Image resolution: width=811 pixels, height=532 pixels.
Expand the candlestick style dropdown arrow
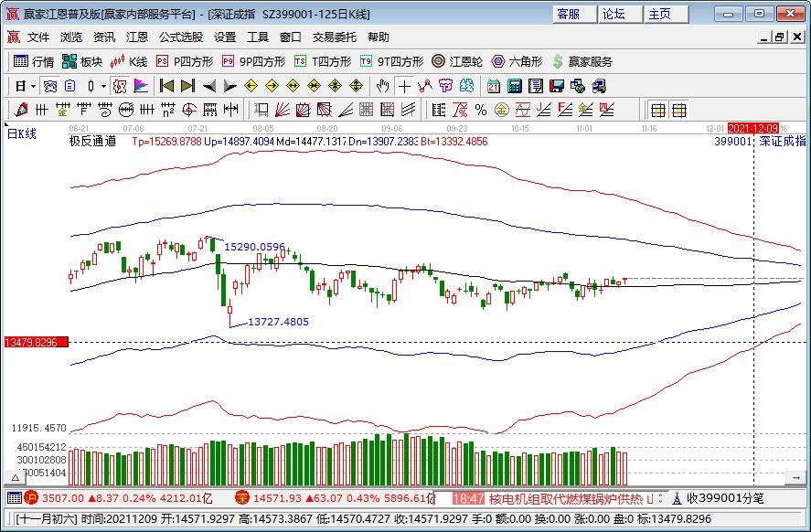[x=103, y=86]
